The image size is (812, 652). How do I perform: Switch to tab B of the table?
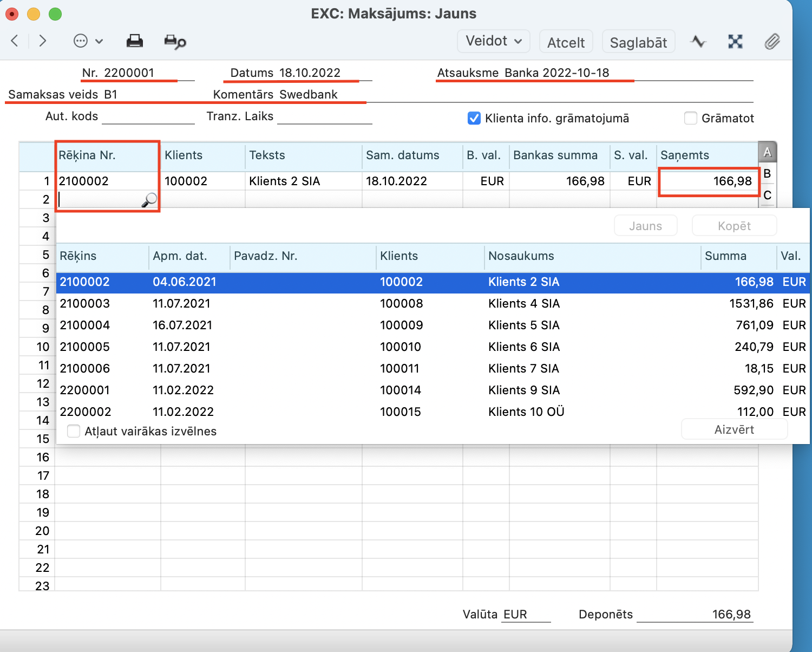click(767, 174)
